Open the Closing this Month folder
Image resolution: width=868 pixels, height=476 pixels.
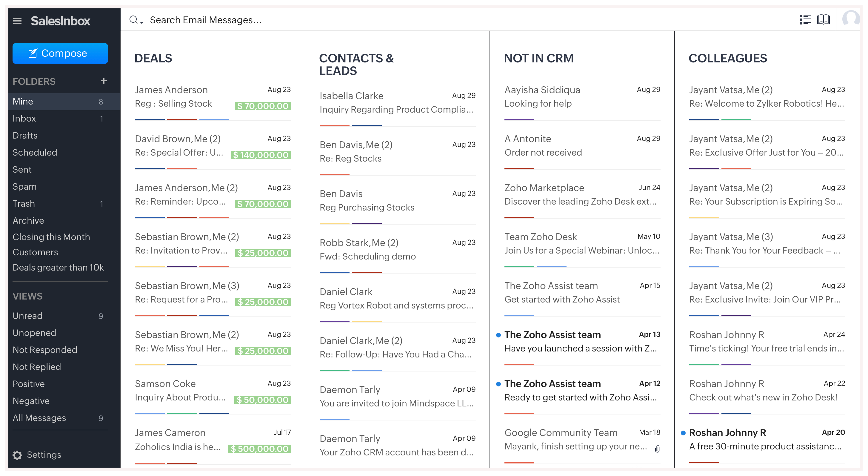pos(51,237)
